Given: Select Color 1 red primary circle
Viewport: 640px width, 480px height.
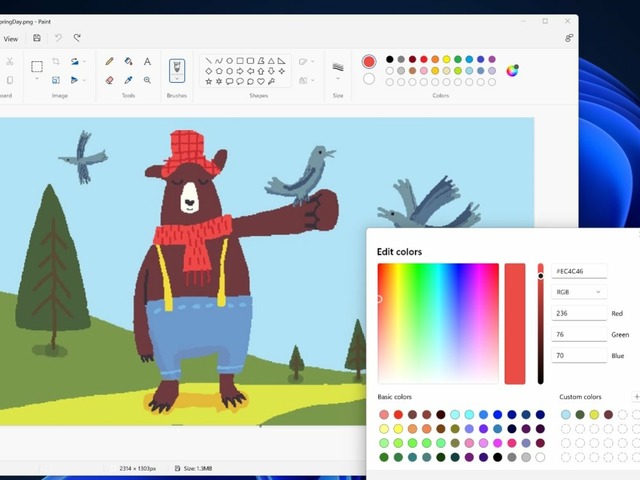Looking at the screenshot, I should [369, 61].
